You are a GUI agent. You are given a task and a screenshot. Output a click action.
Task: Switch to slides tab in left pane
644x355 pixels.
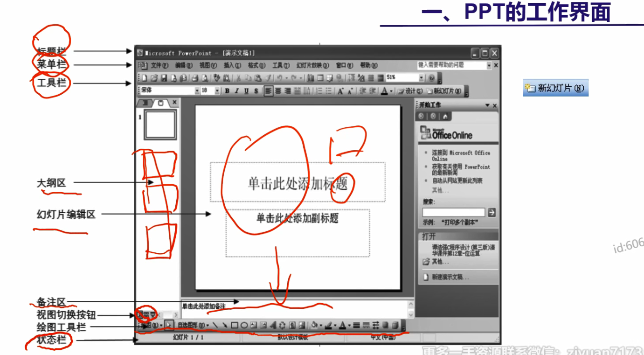click(161, 102)
